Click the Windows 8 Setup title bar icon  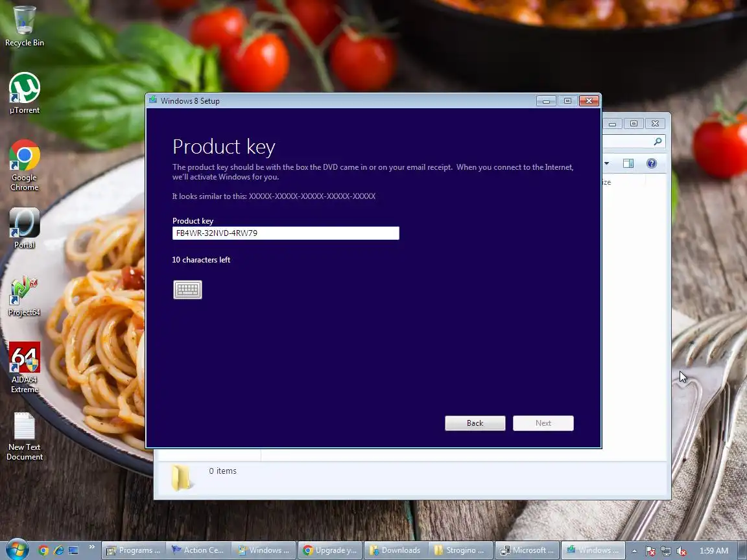coord(153,100)
